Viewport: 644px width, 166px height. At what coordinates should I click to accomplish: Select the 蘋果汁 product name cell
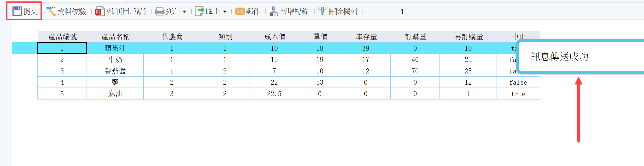tap(115, 48)
